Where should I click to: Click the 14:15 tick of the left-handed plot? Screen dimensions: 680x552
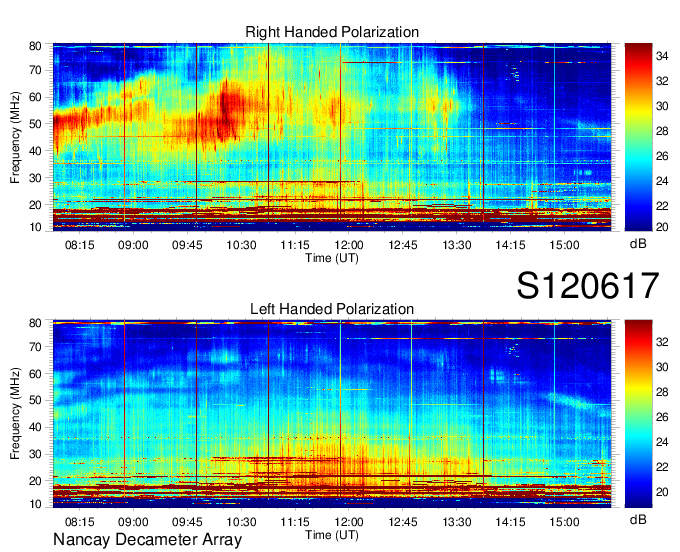pyautogui.click(x=510, y=522)
